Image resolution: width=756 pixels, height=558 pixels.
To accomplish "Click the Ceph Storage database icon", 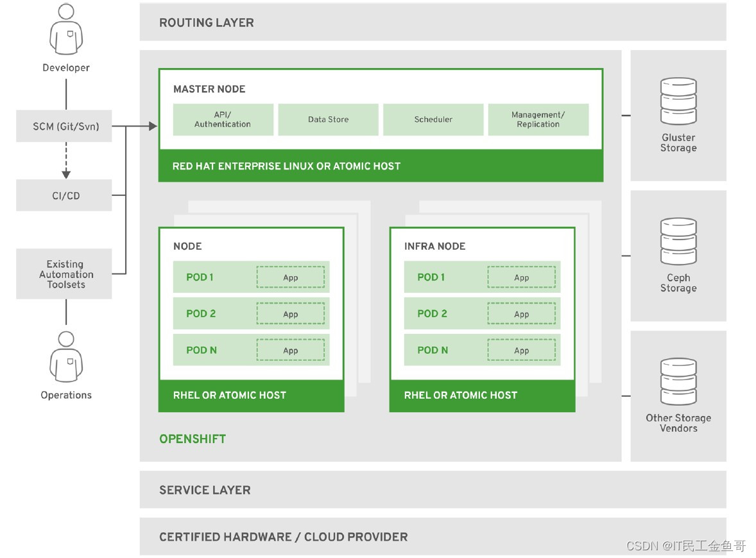I will [x=678, y=241].
